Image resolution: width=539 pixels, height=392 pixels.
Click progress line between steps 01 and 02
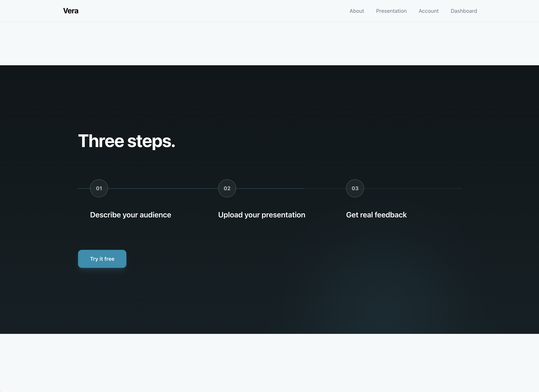coord(163,188)
